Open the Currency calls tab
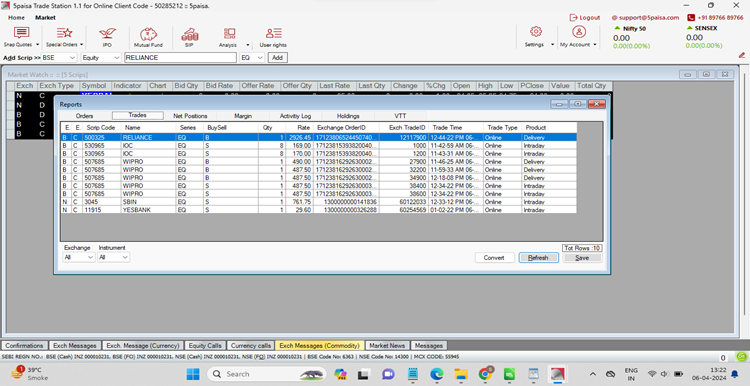This screenshot has width=750, height=386. [251, 345]
